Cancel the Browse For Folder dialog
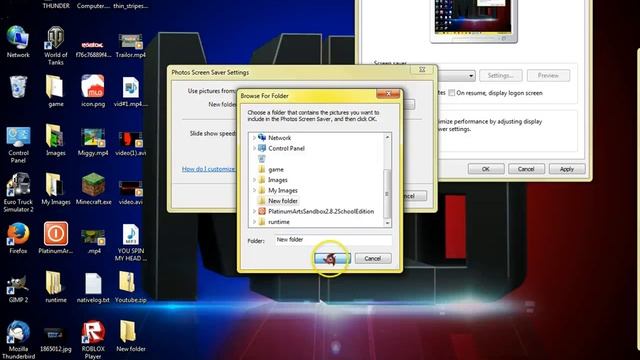This screenshot has height=360, width=640. click(373, 258)
